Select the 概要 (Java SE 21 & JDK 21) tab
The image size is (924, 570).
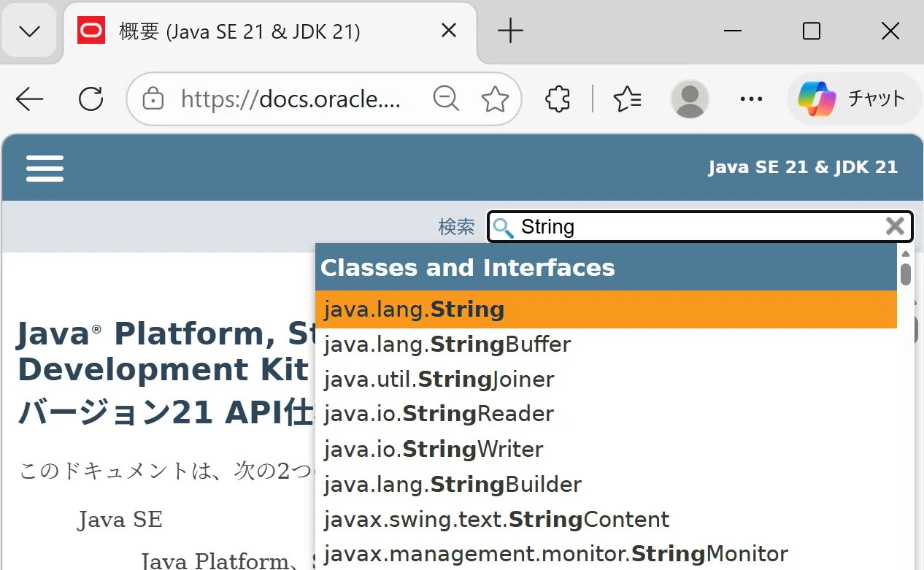coord(270,31)
